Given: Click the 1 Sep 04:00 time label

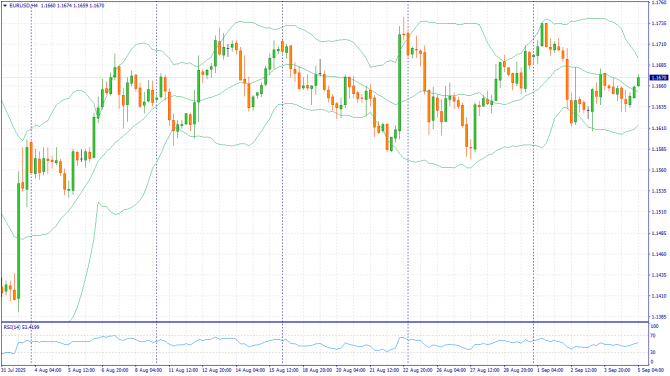Looking at the screenshot, I should click(x=550, y=370).
